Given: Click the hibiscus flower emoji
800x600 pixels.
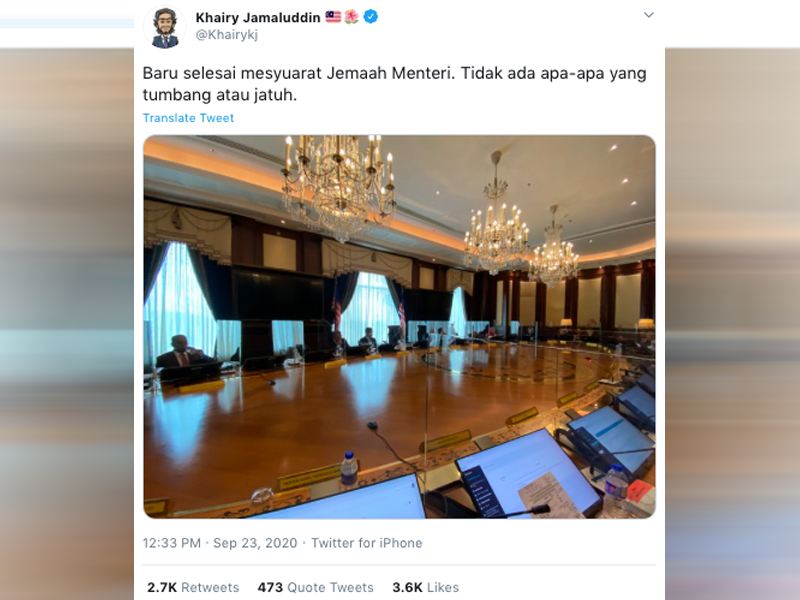Looking at the screenshot, I should pos(352,17).
